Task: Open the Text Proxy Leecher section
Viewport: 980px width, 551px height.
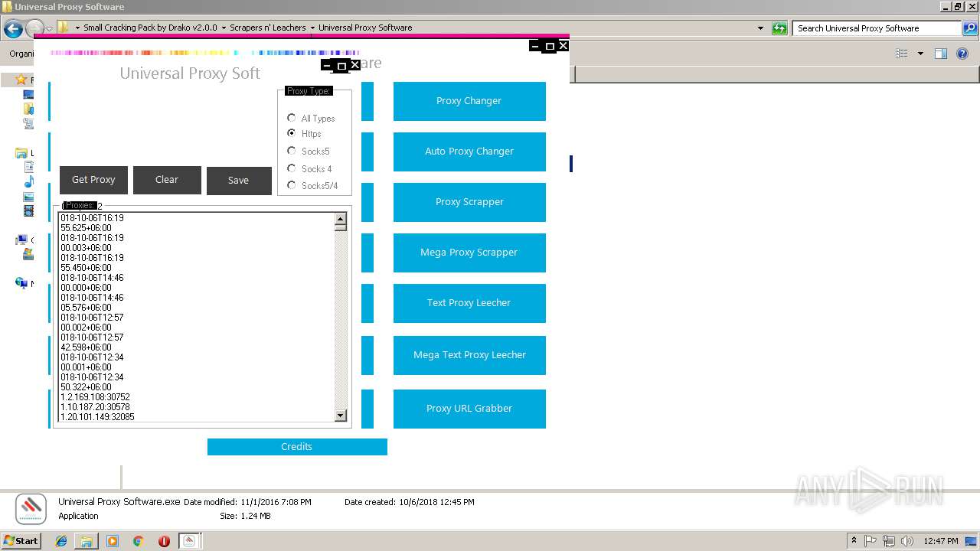Action: (469, 303)
